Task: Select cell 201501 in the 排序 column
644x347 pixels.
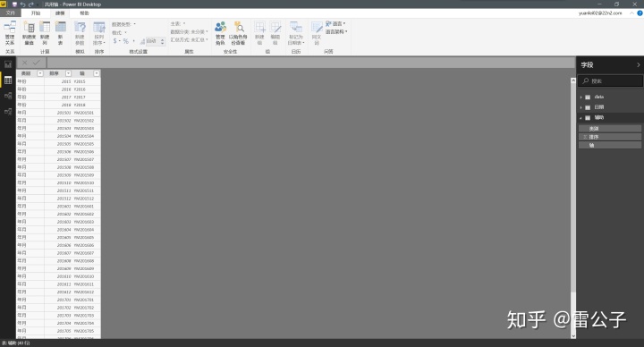Action: click(x=58, y=113)
